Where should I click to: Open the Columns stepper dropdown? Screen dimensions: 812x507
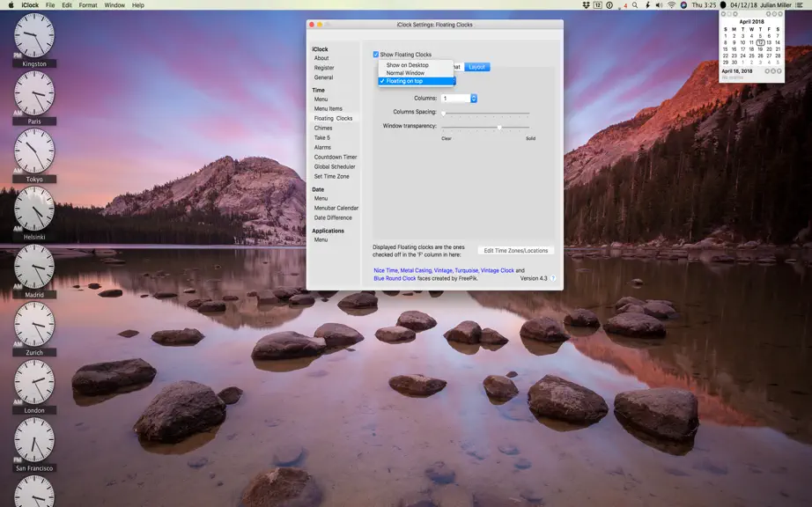coord(473,99)
